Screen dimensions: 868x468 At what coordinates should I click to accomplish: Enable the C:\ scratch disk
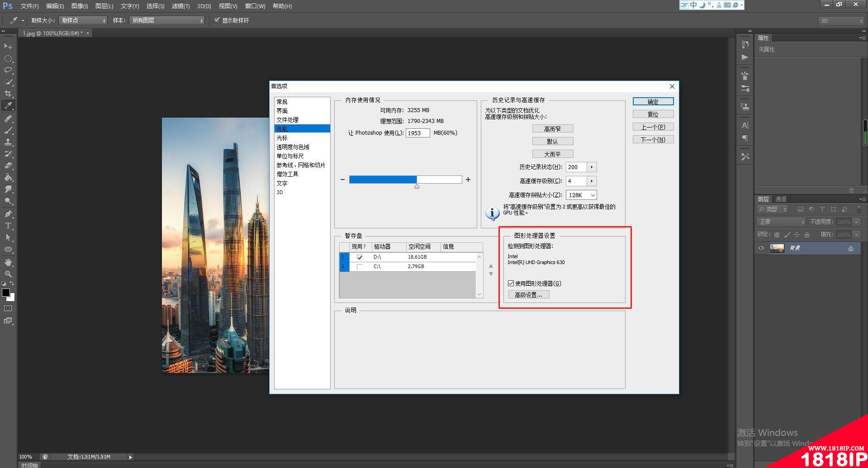360,267
